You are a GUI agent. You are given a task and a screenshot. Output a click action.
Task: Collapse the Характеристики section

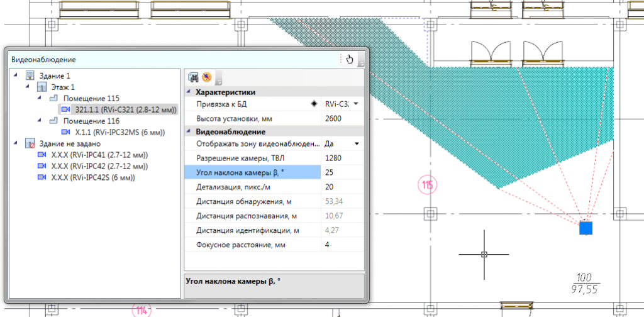pyautogui.click(x=189, y=92)
